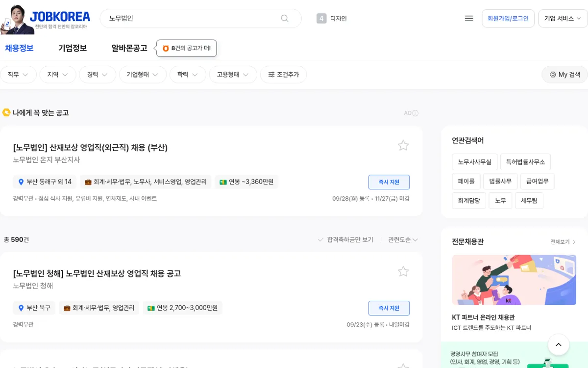Select related keyword 페이롤

pyautogui.click(x=466, y=181)
